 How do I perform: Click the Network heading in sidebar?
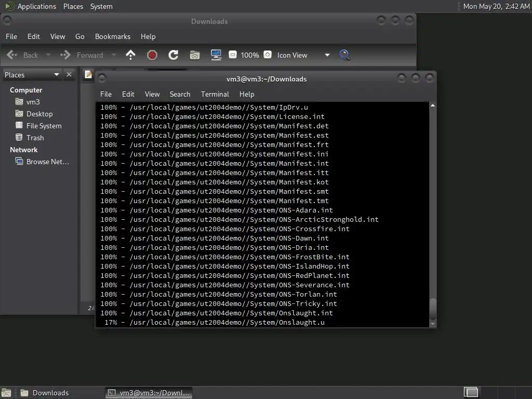[x=24, y=150]
